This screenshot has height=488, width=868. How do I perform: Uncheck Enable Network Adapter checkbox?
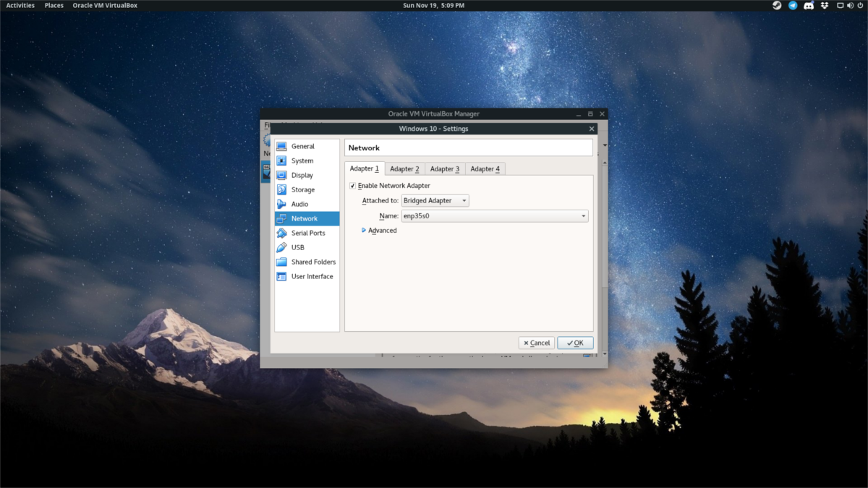pos(352,186)
